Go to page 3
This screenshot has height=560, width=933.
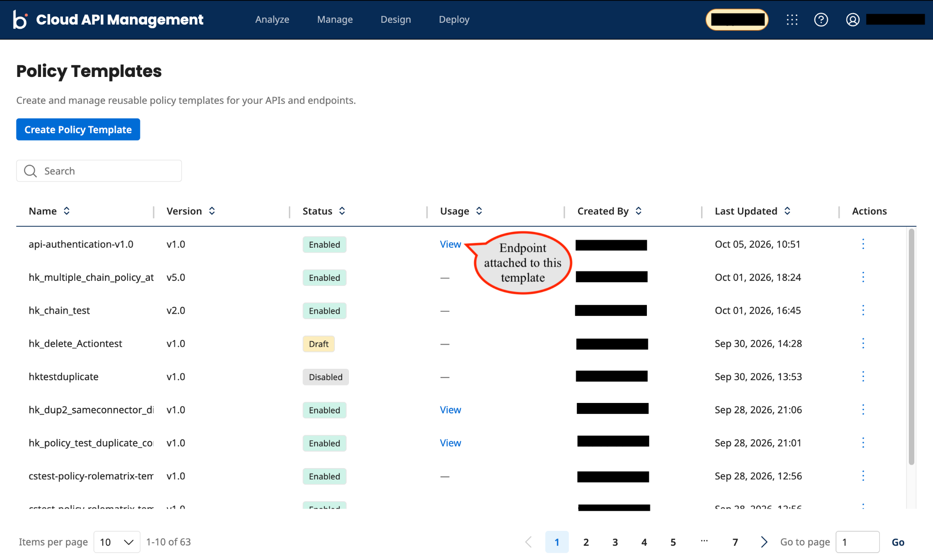coord(615,542)
